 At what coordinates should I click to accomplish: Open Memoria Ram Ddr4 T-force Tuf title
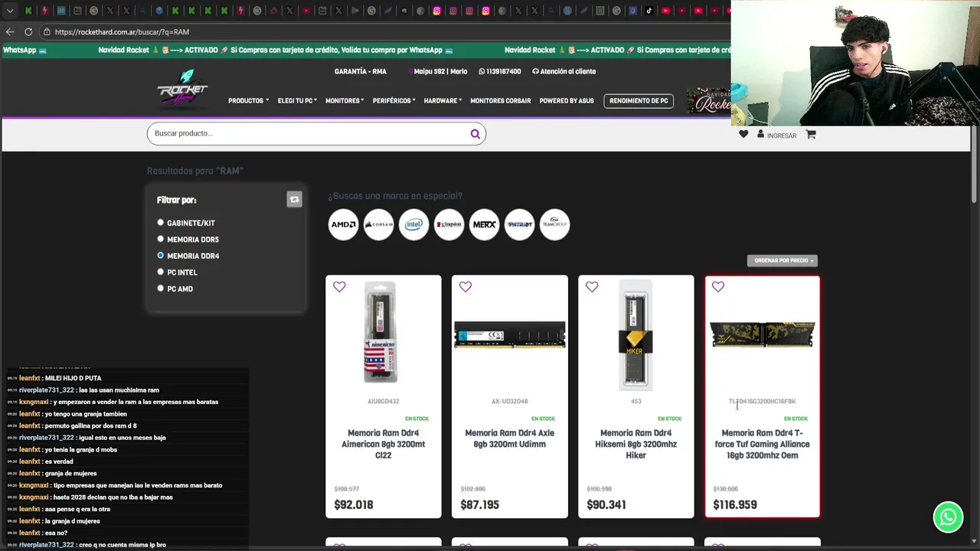coord(763,444)
